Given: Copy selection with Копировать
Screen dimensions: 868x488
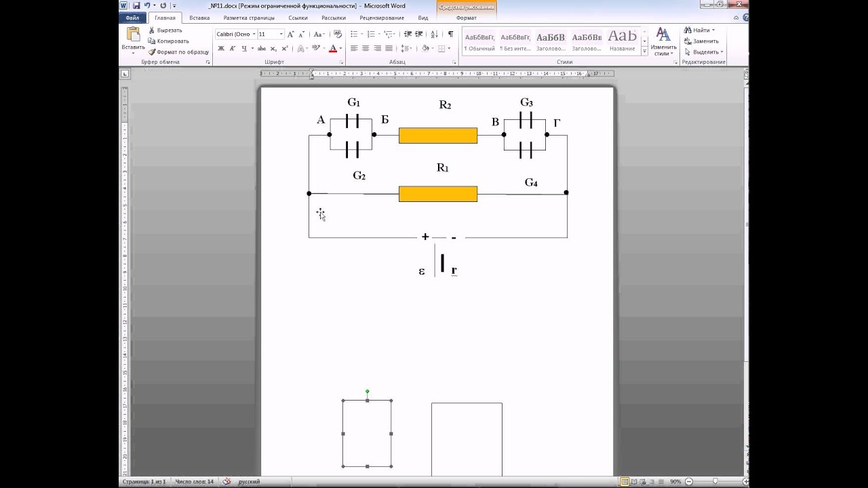Looking at the screenshot, I should click(168, 41).
